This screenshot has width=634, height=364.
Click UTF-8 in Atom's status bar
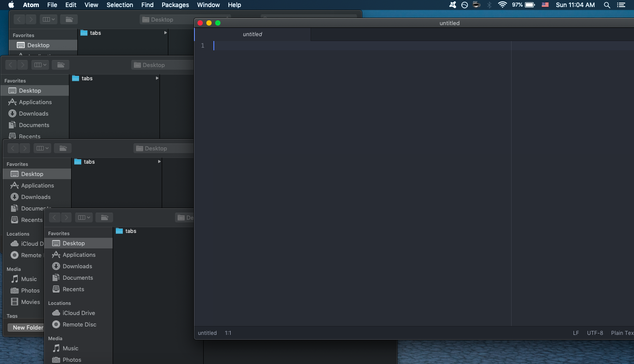click(595, 333)
